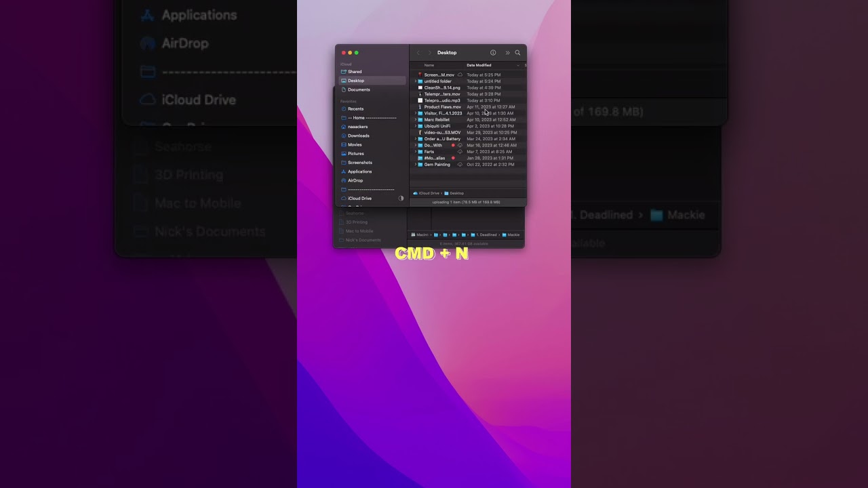The image size is (868, 488).
Task: Open 3D Printing in the back window sidebar
Action: coord(357,222)
